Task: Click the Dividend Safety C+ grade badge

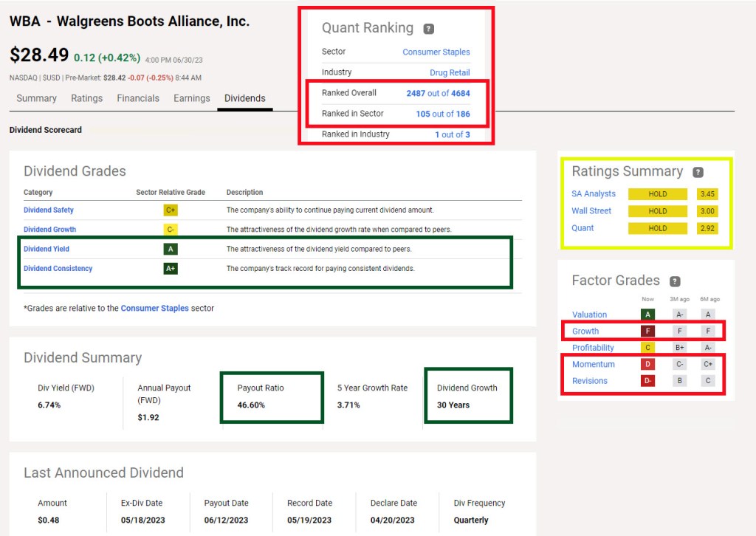Action: 171,210
